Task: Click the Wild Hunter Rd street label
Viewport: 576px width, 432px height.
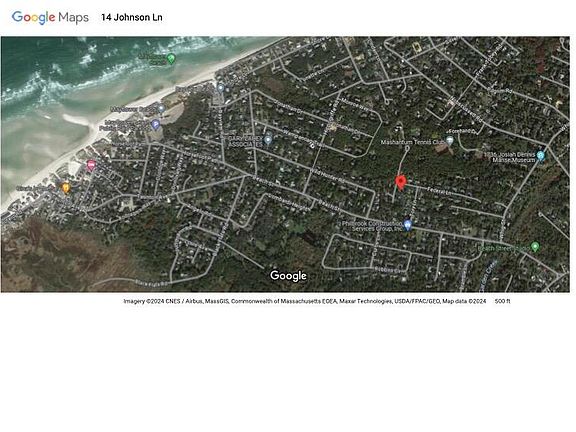Action: pos(327,176)
